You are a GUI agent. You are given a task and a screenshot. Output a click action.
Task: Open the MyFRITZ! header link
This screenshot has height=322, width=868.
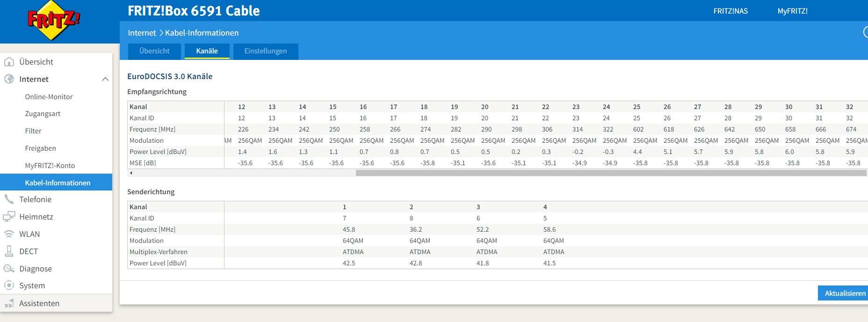792,11
